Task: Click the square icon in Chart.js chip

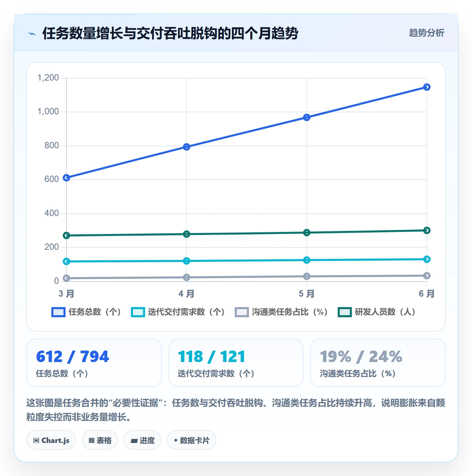Action: click(x=36, y=441)
